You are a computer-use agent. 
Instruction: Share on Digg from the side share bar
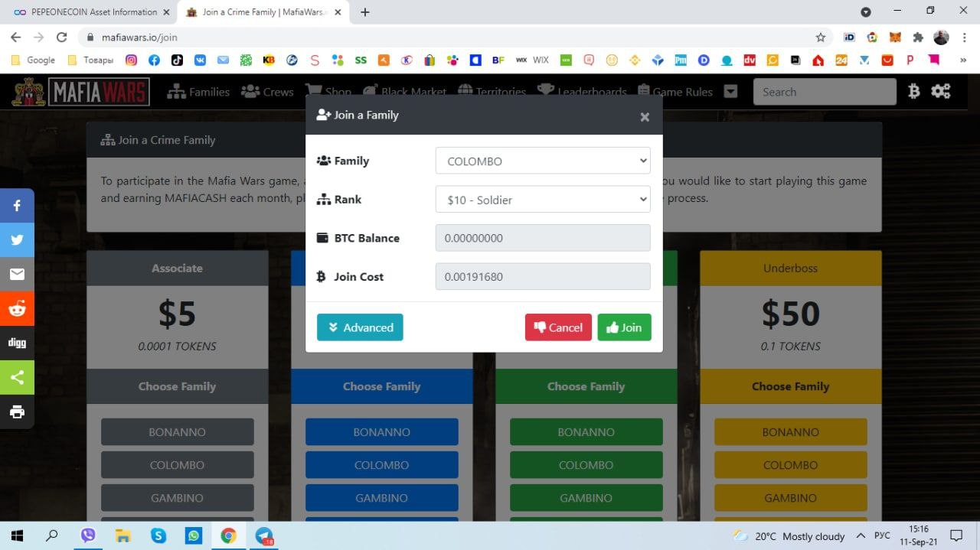point(17,343)
